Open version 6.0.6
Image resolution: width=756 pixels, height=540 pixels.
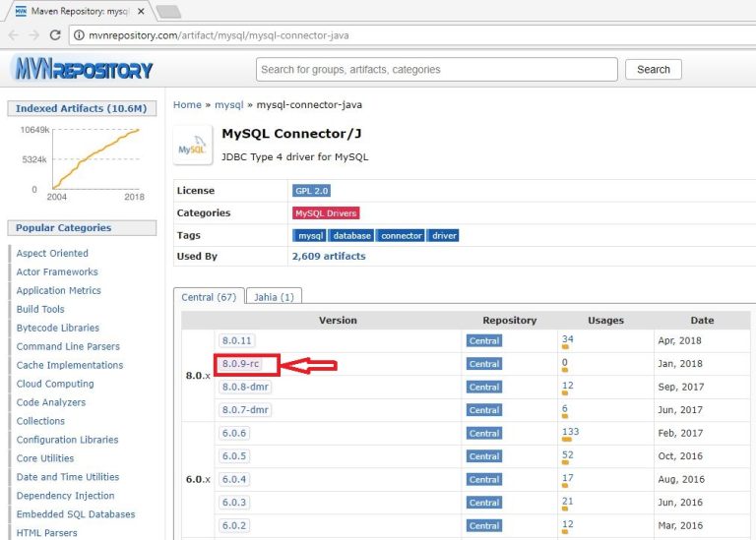point(234,433)
